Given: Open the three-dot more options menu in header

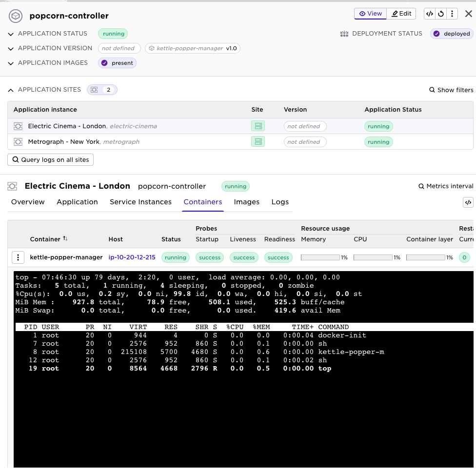Looking at the screenshot, I should pos(453,14).
